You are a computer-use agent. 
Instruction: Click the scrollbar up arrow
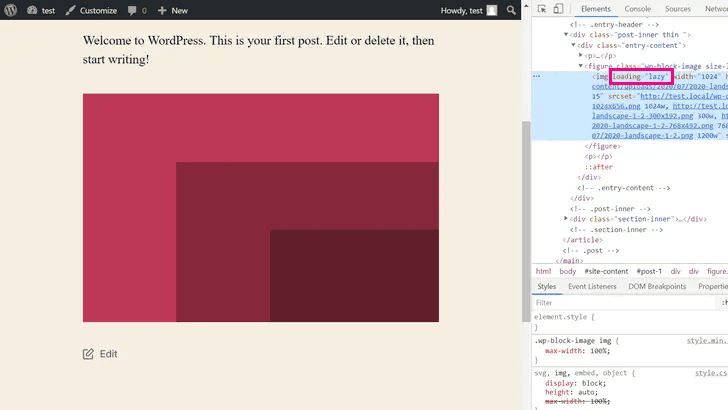(x=526, y=6)
